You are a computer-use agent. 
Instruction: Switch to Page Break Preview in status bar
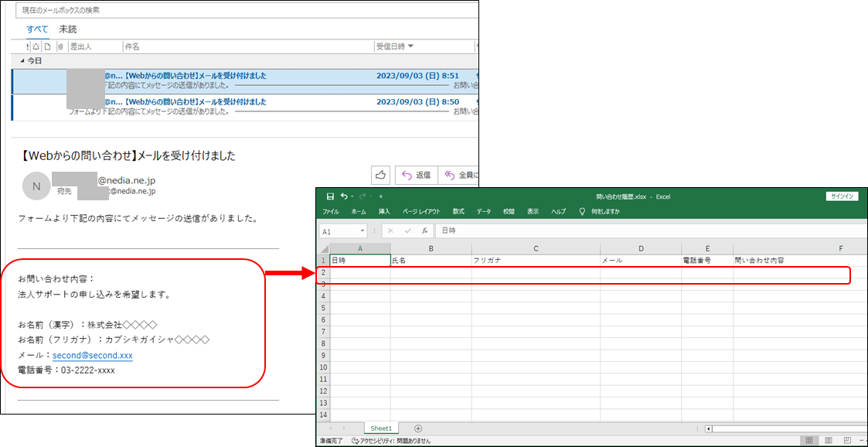coord(848,440)
